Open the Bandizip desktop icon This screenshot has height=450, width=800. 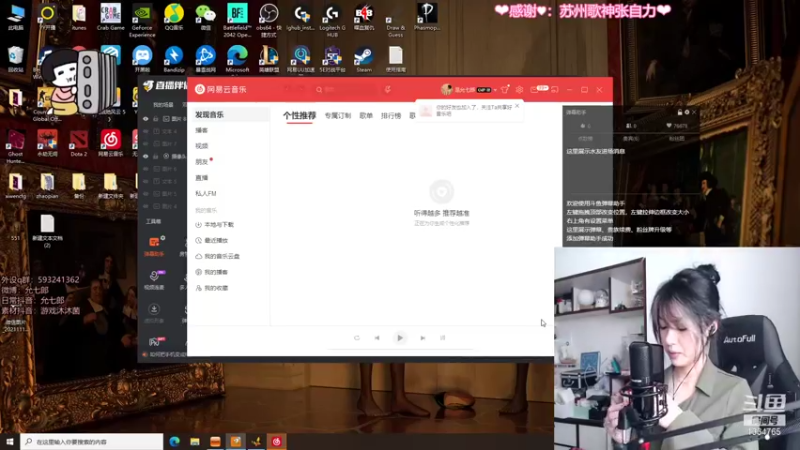(173, 60)
